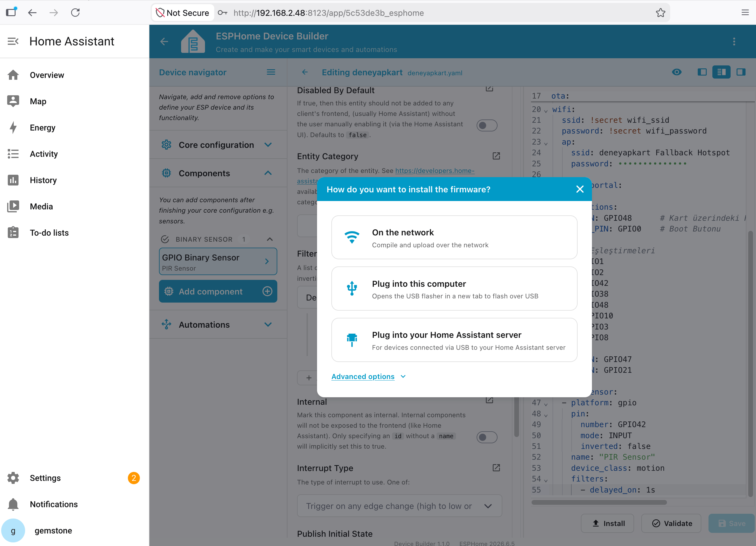The image size is (756, 546).
Task: Expand the Automations section
Action: coord(218,324)
